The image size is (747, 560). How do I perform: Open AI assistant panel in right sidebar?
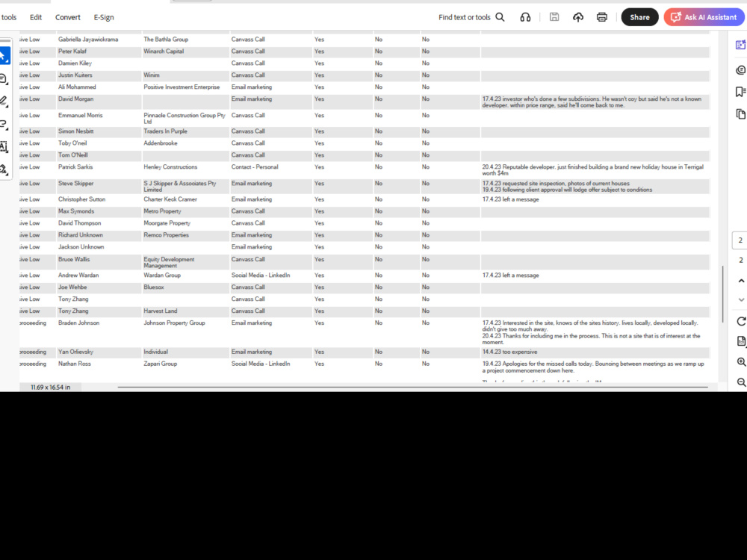pos(740,45)
